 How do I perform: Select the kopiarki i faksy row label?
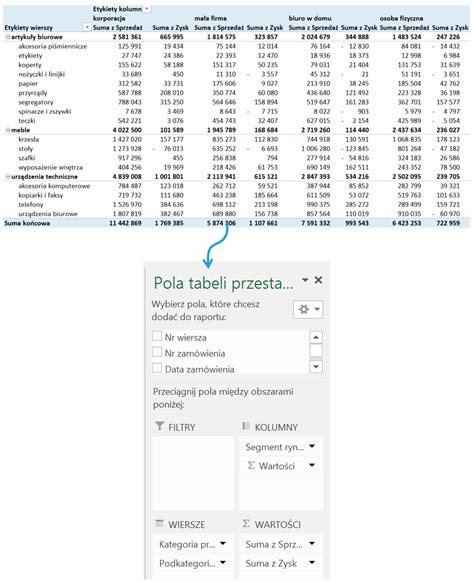click(41, 195)
